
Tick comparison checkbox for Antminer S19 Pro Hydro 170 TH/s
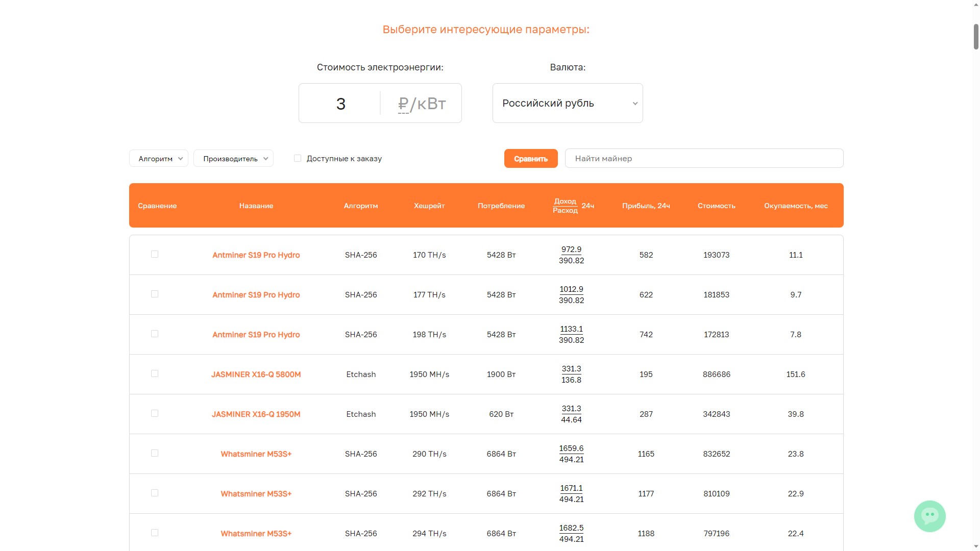pos(155,254)
